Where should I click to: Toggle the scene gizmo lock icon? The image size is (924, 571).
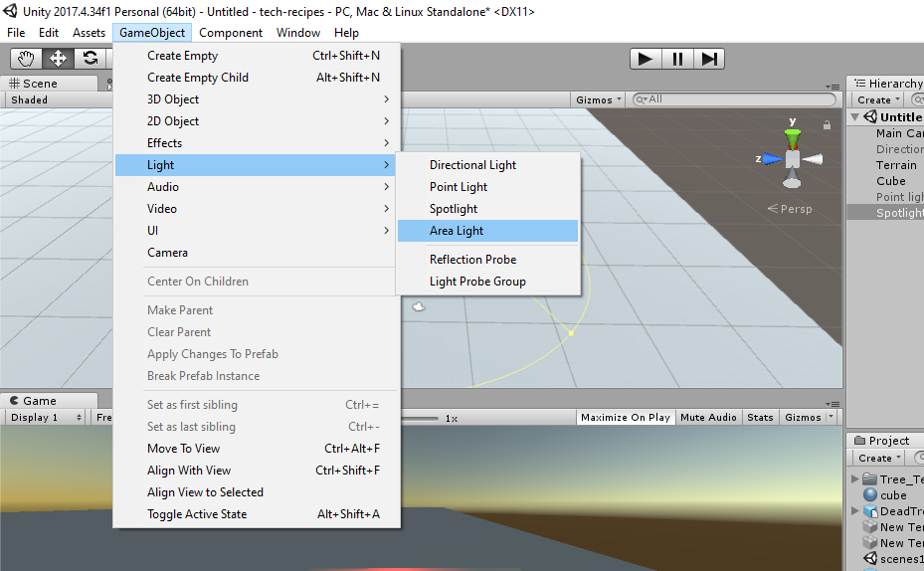pyautogui.click(x=827, y=125)
